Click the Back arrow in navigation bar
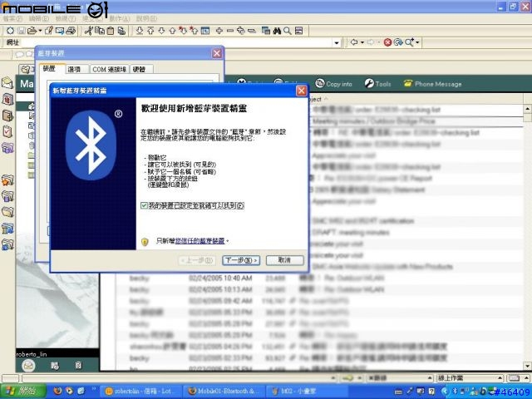 (x=354, y=42)
